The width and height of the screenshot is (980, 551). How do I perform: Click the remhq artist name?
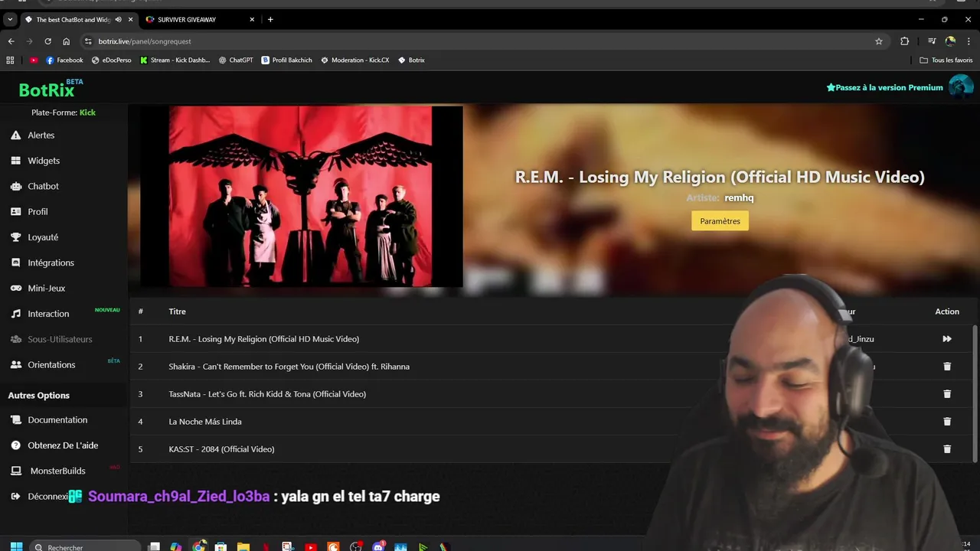739,197
